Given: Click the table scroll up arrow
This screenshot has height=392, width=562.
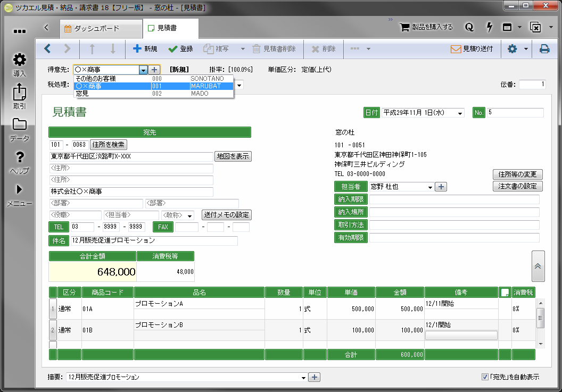Looking at the screenshot, I should tap(541, 303).
